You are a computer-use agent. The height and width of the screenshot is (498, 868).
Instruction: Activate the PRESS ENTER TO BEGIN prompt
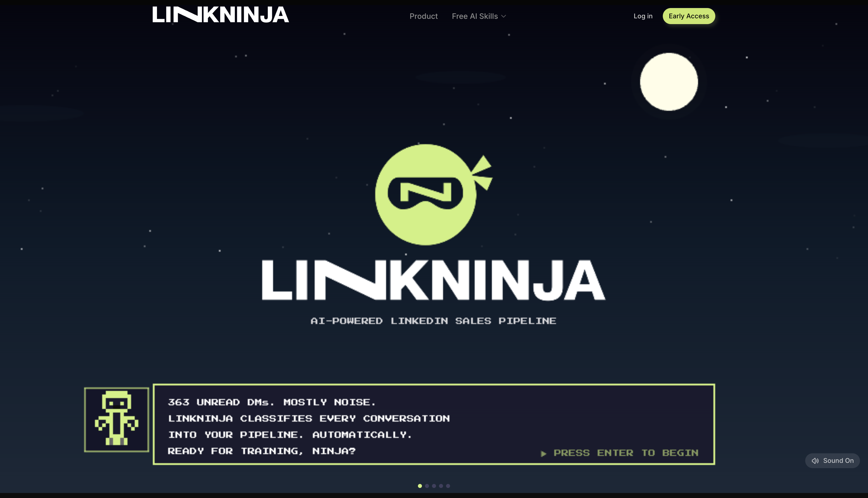626,453
